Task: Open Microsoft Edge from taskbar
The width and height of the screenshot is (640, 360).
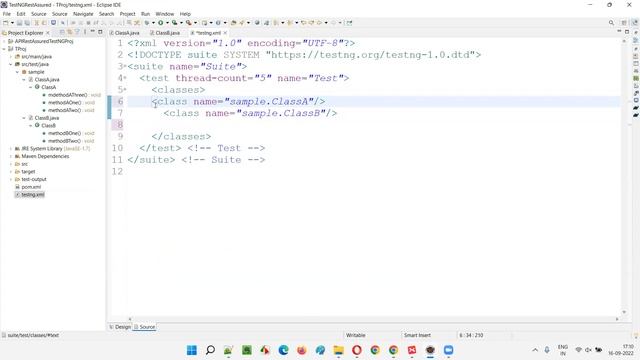Action: pyautogui.click(x=283, y=350)
